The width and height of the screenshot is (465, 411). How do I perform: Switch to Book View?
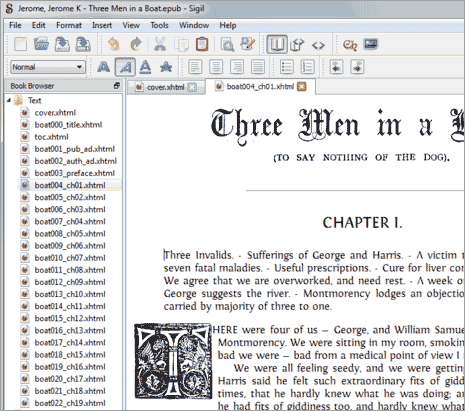click(277, 44)
